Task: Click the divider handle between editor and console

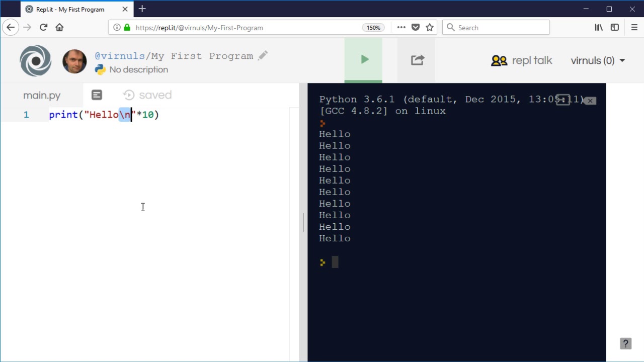Action: [303, 222]
